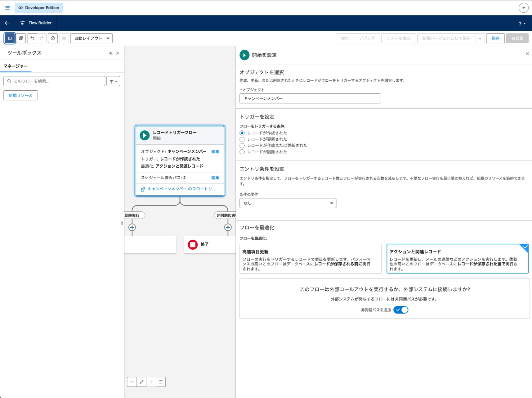Click the canvas alignment lines icon
Screen dimensions: 532x398
point(161,382)
